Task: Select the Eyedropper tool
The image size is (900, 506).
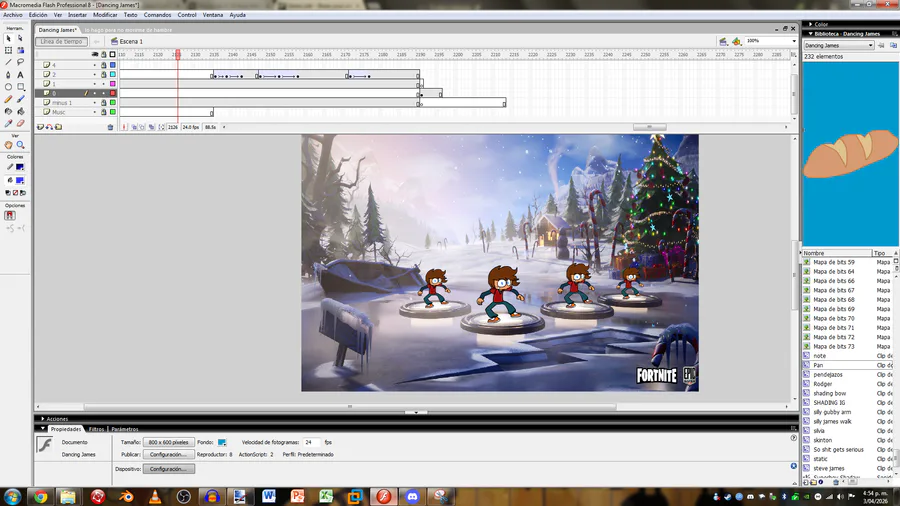Action: [x=9, y=123]
